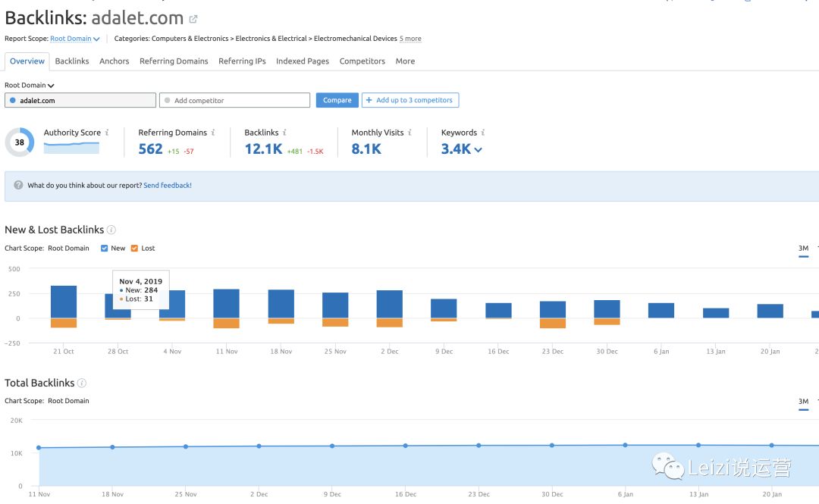
Task: Open adalet.com via the external link icon
Action: tap(193, 19)
